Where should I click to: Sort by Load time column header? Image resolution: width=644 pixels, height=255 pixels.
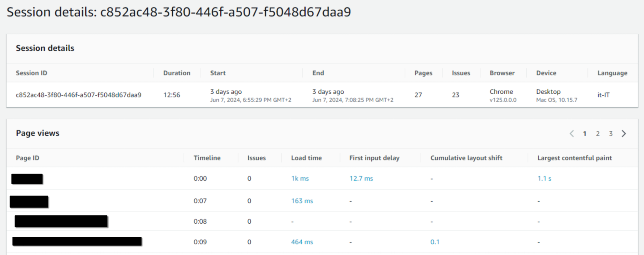coord(306,158)
